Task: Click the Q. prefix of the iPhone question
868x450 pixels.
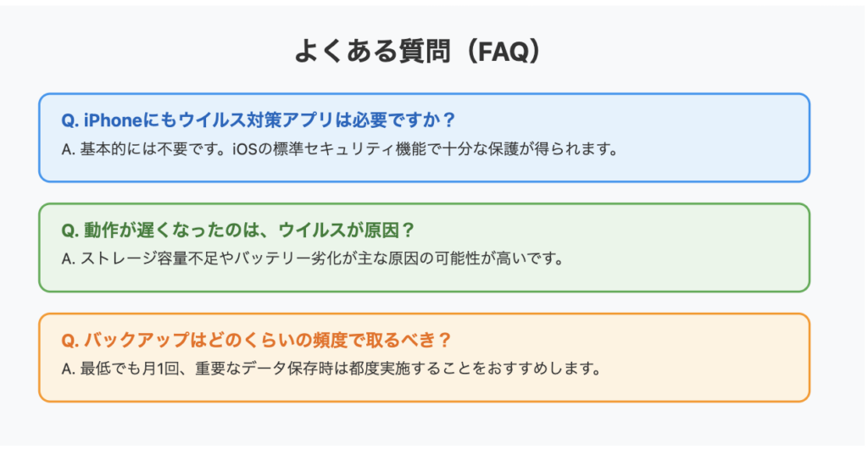Action: point(70,120)
